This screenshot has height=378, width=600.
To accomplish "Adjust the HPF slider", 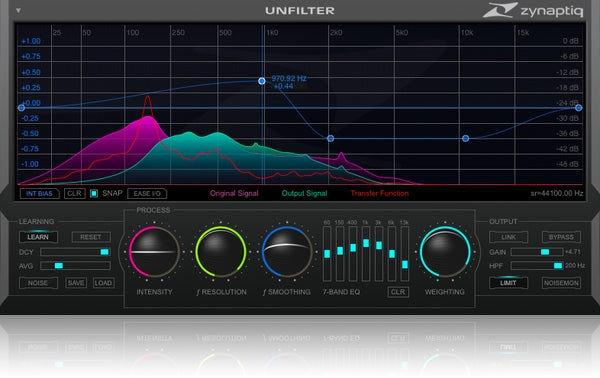I will 537,266.
